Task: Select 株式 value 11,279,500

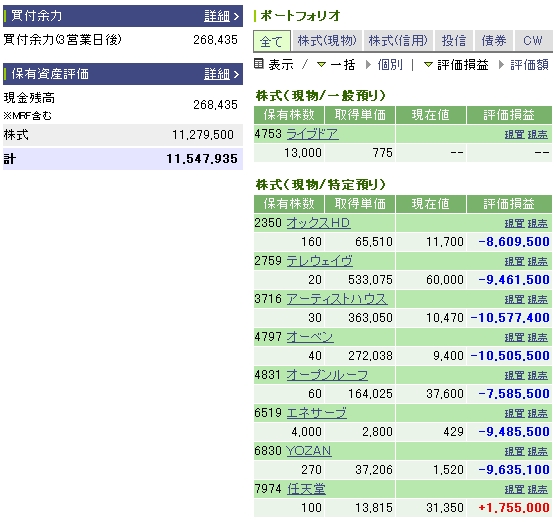Action: coord(203,135)
